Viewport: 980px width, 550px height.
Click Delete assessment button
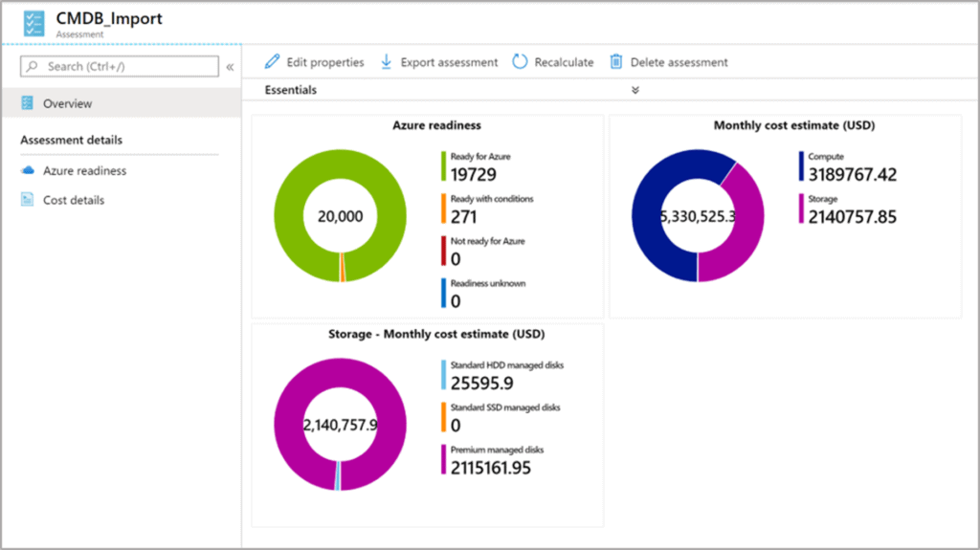click(x=669, y=62)
